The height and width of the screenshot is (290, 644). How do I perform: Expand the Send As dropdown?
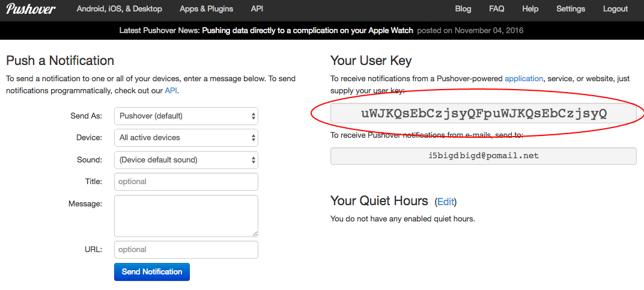tap(186, 116)
